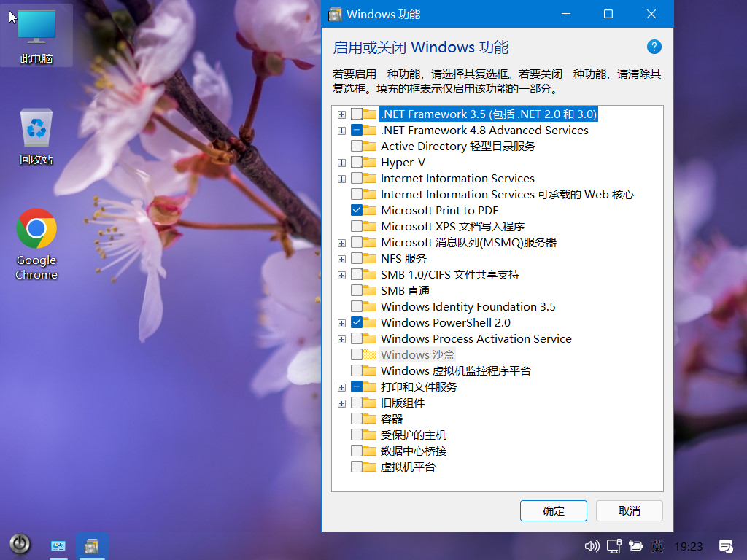Expand the 打印和文件服务 node
The height and width of the screenshot is (560, 747).
coord(341,388)
